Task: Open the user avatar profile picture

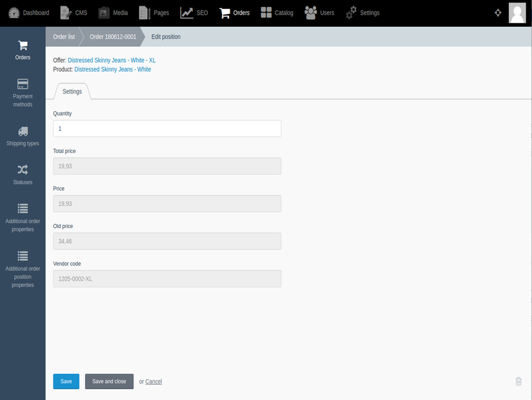Action: tap(517, 13)
